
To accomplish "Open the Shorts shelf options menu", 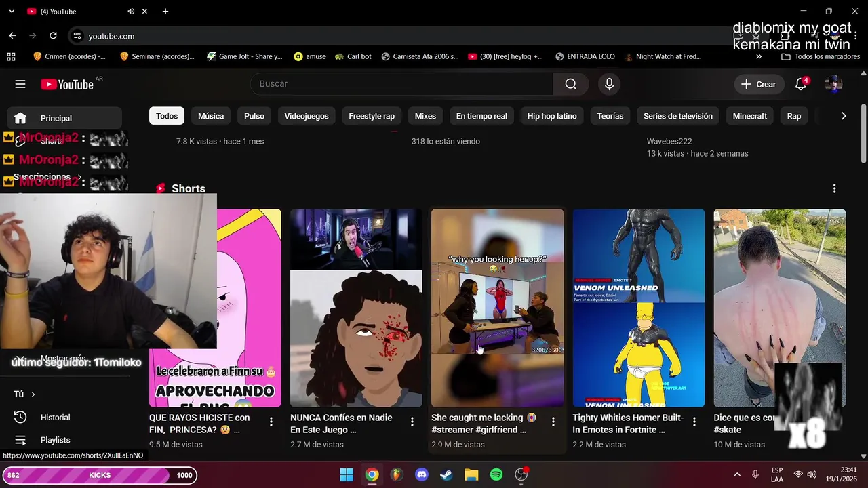I will (x=834, y=188).
